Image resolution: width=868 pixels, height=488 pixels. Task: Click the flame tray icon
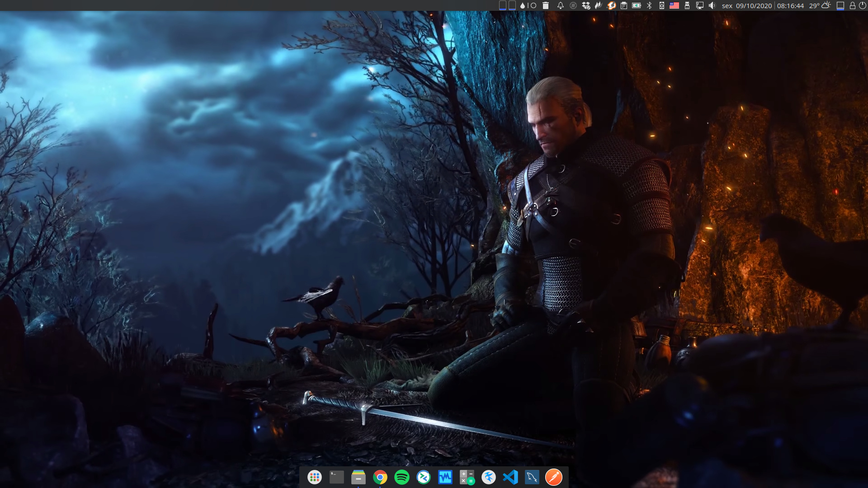click(599, 5)
